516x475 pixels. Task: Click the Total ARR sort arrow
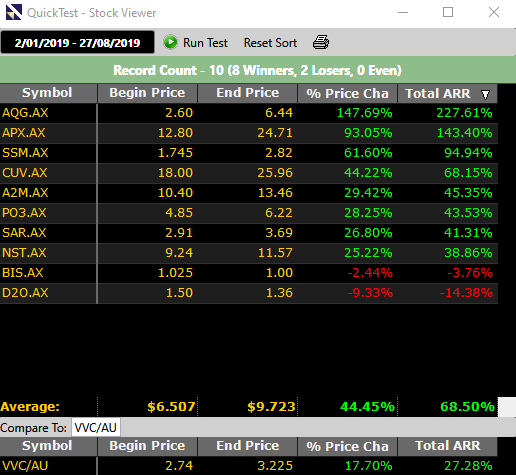(485, 94)
